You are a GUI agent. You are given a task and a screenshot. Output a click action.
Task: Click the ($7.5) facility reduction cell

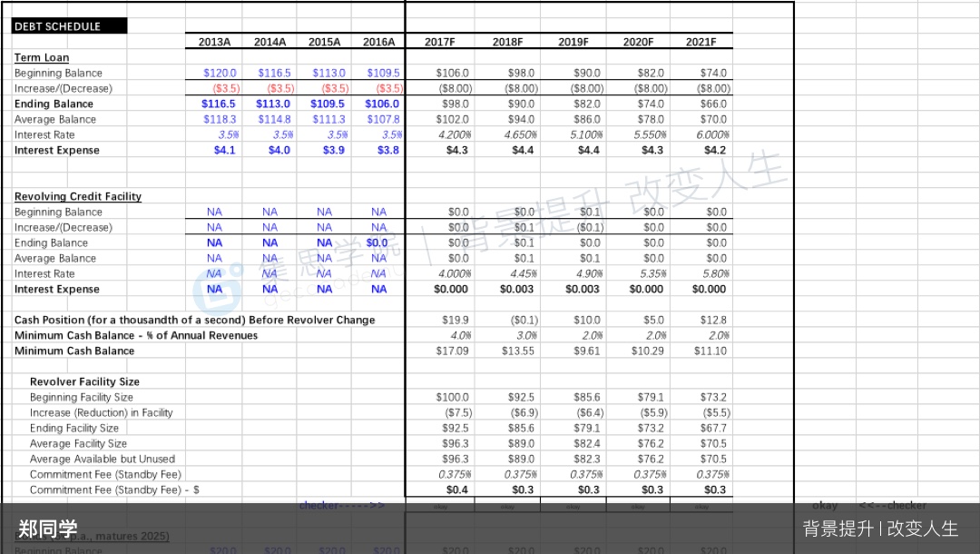click(x=458, y=413)
